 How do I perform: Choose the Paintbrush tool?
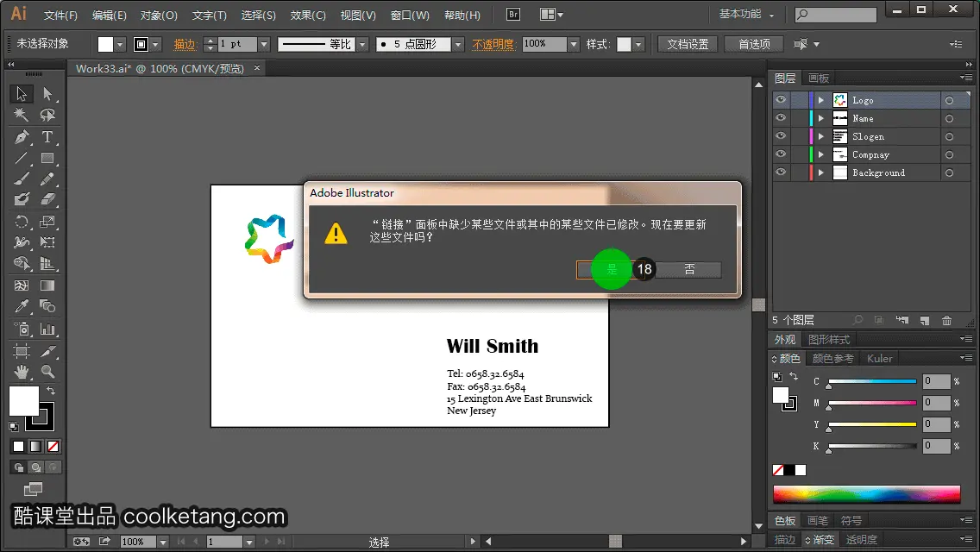(22, 179)
